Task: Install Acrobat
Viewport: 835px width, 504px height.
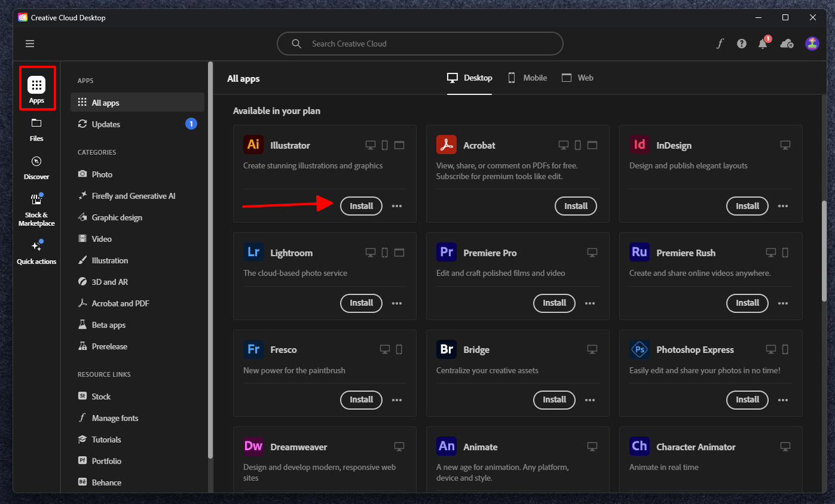Action: coord(576,206)
